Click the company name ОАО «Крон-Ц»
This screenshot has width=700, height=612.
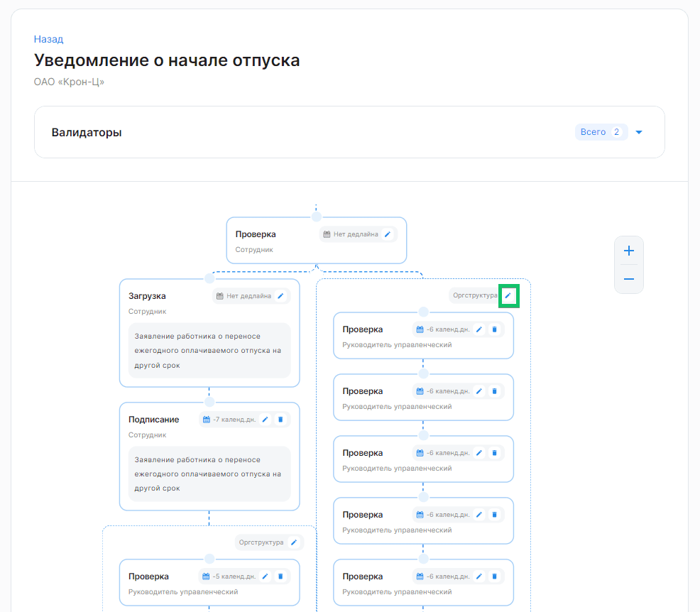click(69, 82)
